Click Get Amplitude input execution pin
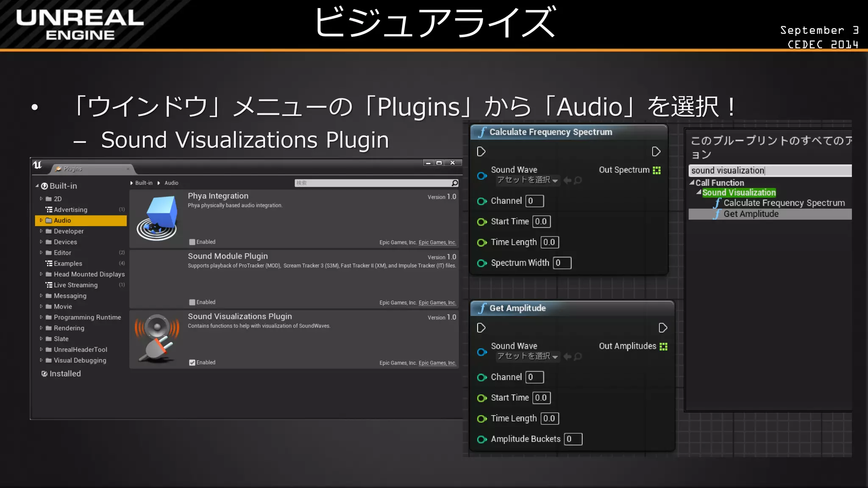The image size is (868, 488). (x=481, y=328)
